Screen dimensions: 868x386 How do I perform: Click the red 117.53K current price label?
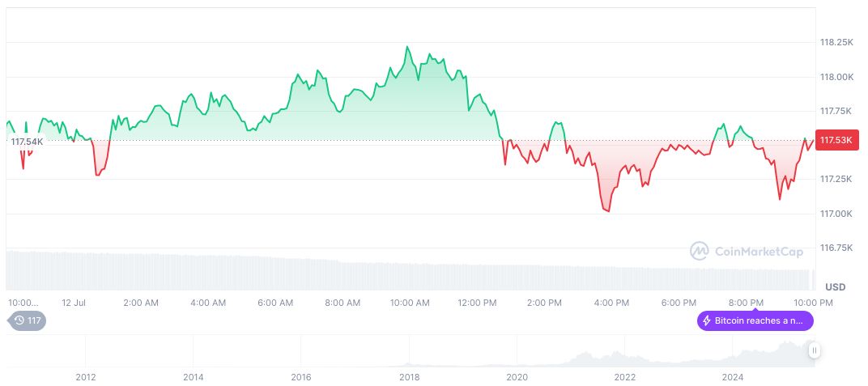(836, 141)
